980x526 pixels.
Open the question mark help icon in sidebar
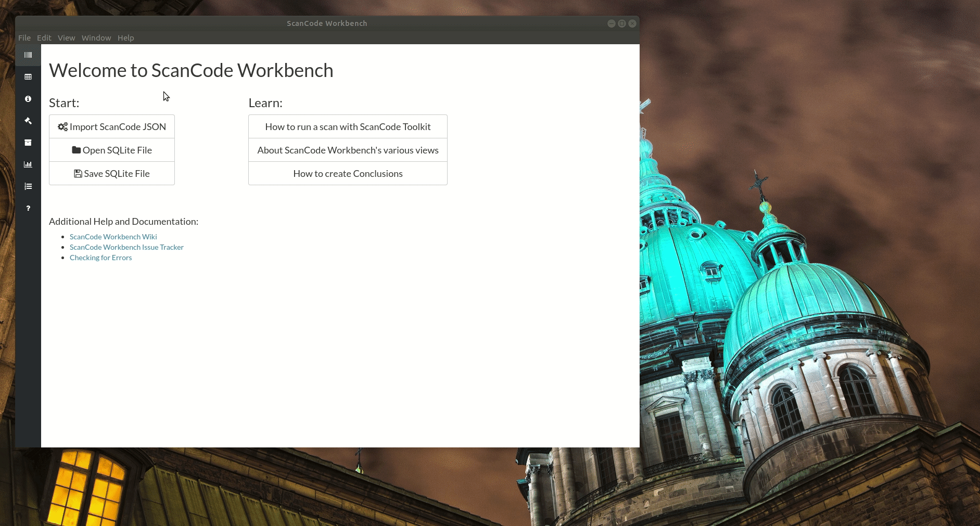click(28, 208)
